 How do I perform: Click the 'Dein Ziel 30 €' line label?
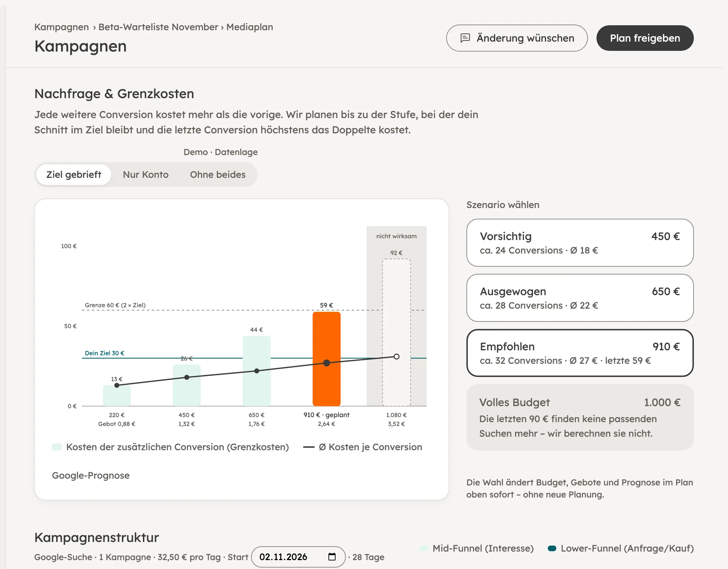coord(105,353)
